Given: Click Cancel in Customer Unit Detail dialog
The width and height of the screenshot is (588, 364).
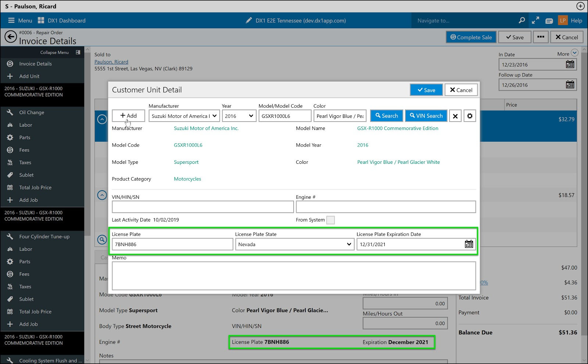Looking at the screenshot, I should pyautogui.click(x=461, y=90).
